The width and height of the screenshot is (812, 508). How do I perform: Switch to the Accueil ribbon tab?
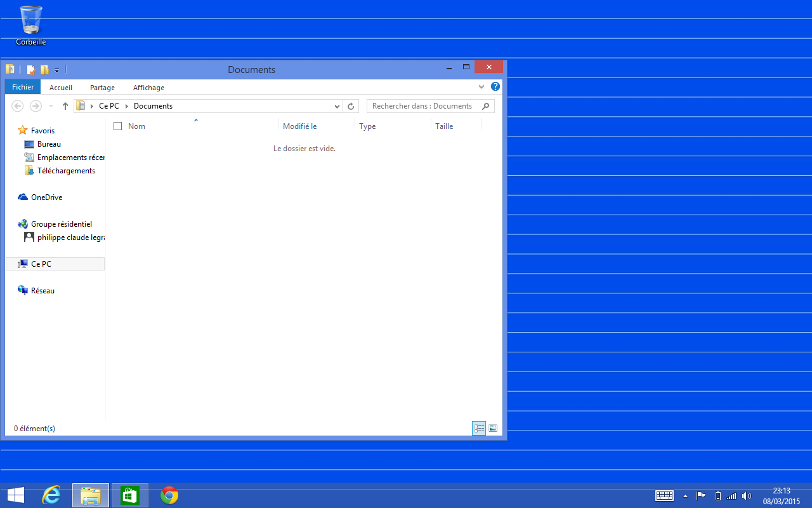[61, 88]
